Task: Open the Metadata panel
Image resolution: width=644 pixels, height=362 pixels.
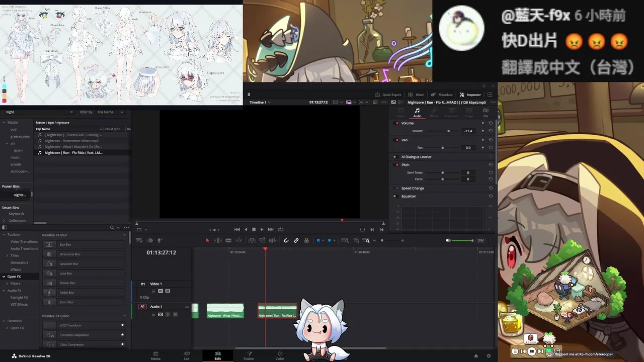Action: (x=441, y=95)
